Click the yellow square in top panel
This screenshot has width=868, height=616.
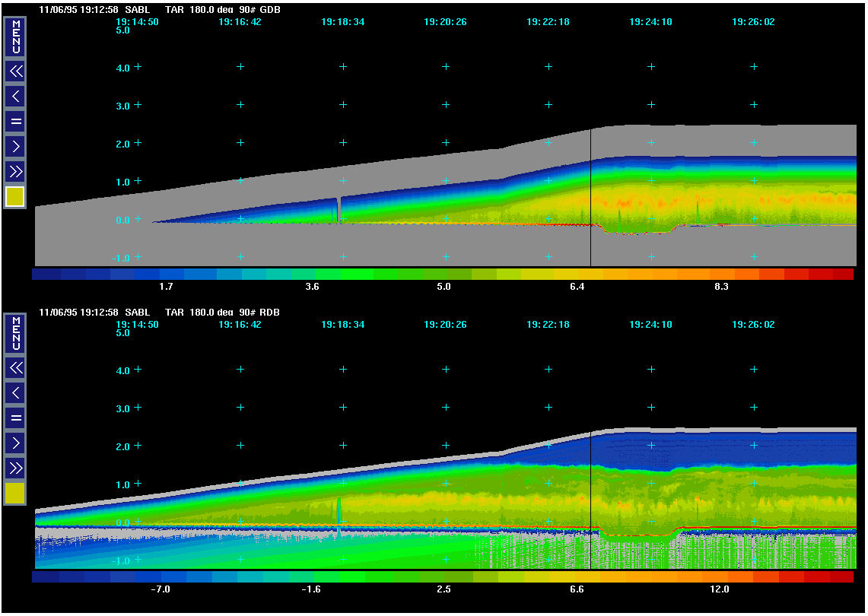[x=15, y=197]
